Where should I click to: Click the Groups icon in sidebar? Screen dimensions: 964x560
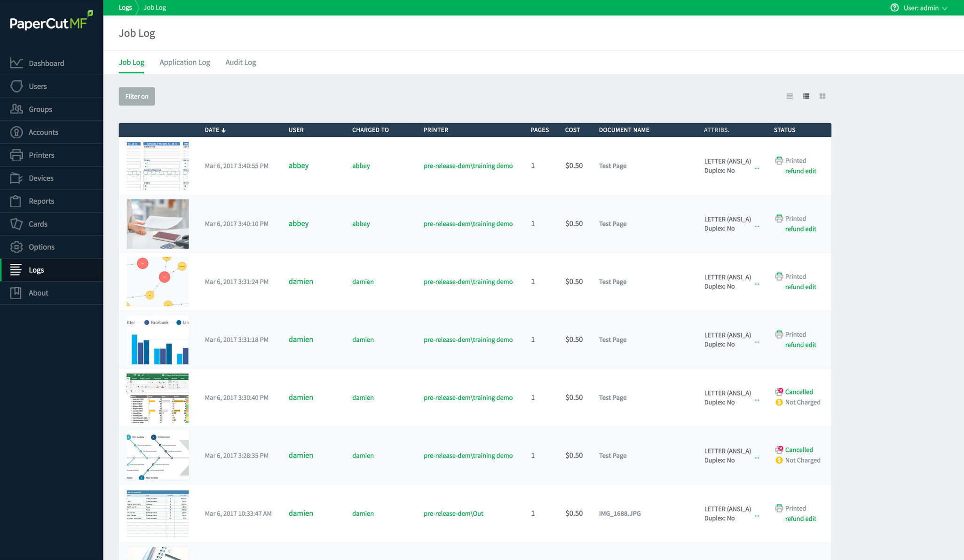click(16, 109)
